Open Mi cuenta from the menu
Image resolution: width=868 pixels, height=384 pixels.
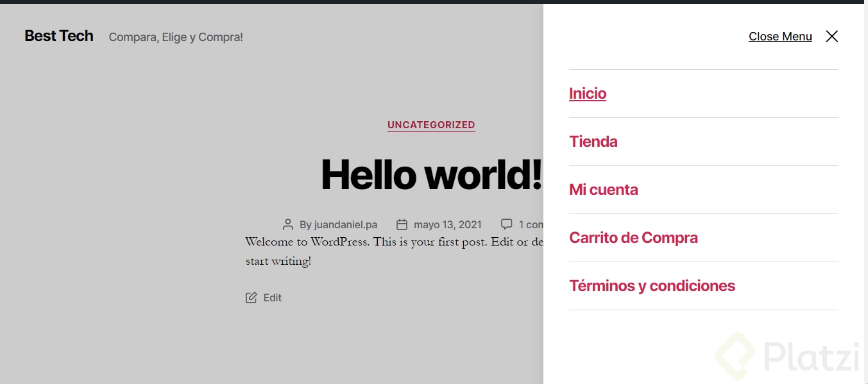[604, 190]
